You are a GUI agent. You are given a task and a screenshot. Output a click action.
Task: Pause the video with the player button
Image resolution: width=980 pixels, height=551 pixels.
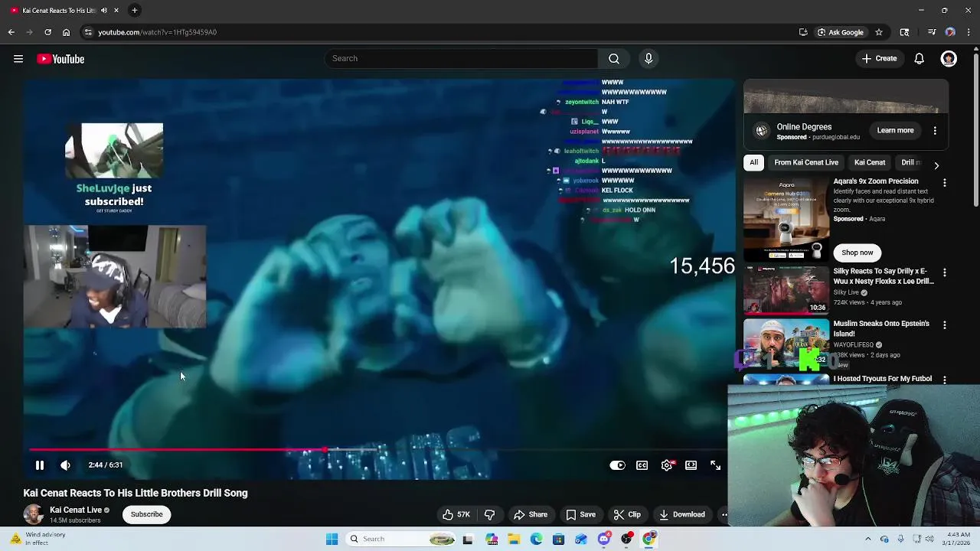point(40,465)
